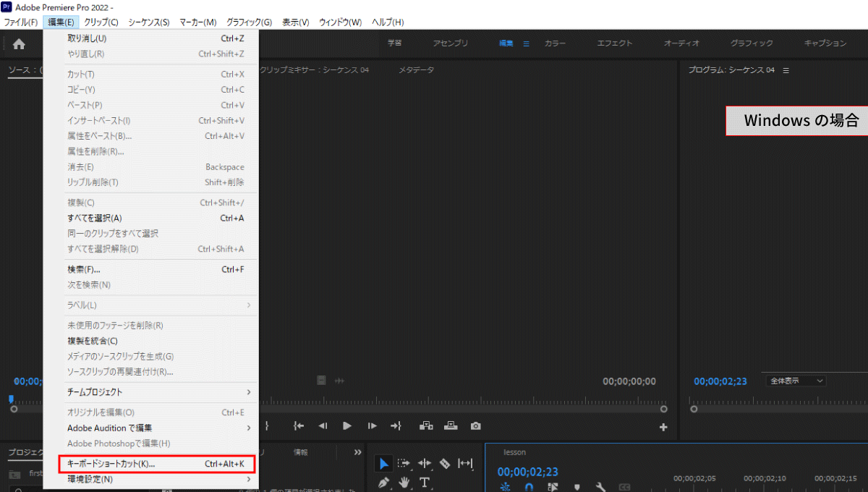The height and width of the screenshot is (492, 868).
Task: Click Source monitor zoom scrollbar right handle
Action: point(663,409)
